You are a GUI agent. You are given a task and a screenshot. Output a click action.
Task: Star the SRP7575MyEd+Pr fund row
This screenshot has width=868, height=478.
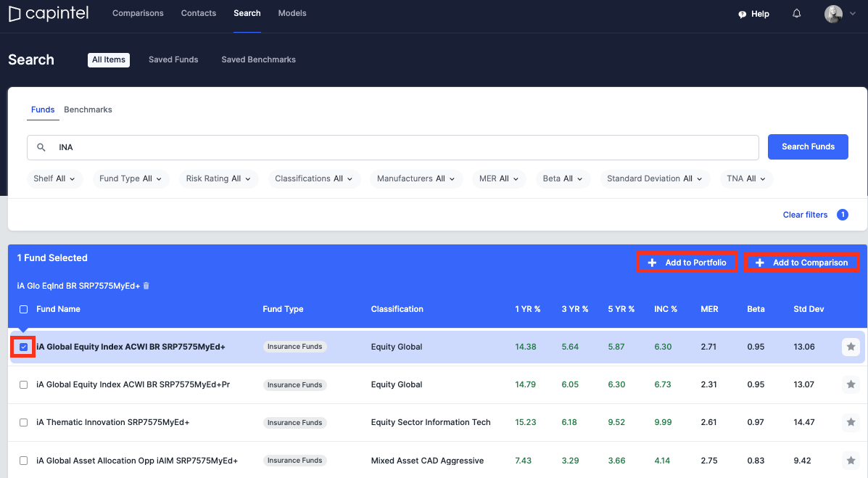[851, 384]
